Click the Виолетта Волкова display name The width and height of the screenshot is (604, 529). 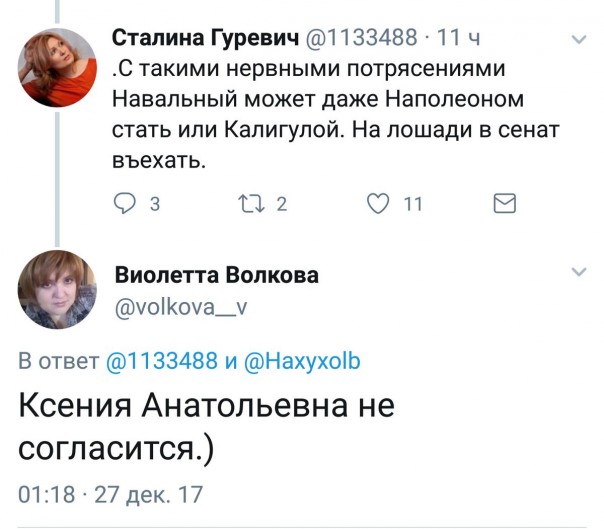click(217, 275)
